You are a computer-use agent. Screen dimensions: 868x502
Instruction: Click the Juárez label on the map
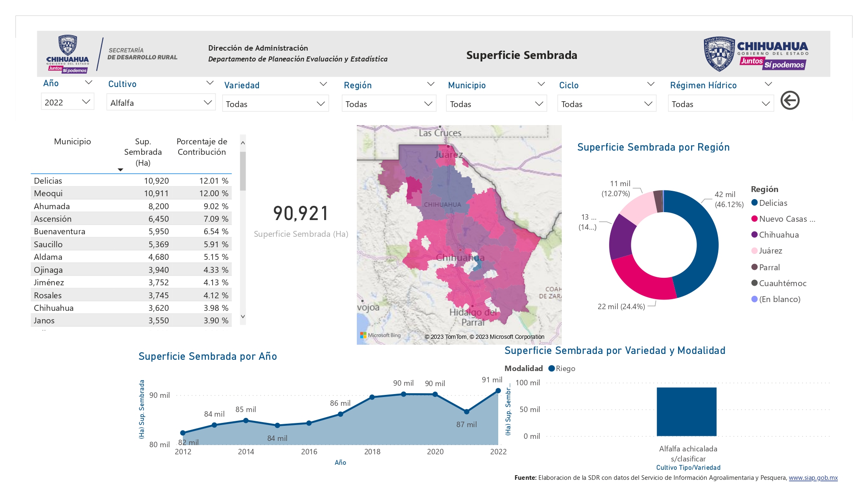[x=449, y=154]
